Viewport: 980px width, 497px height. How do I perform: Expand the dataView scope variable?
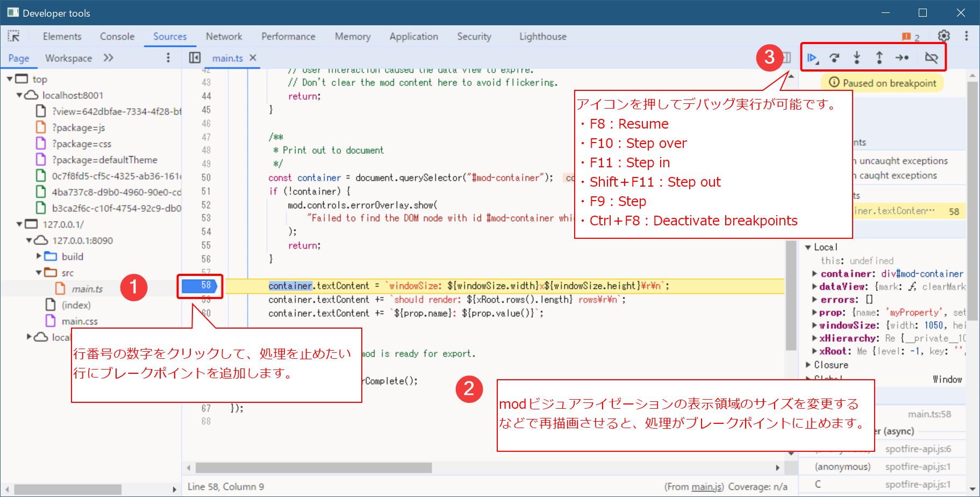(815, 287)
